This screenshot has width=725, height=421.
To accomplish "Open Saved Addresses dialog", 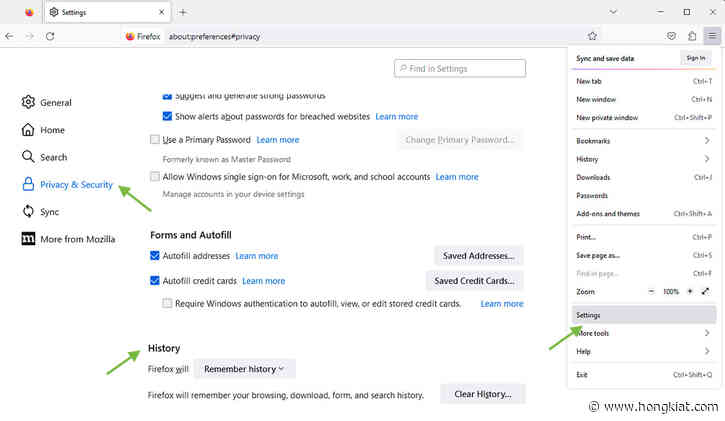I will 479,256.
